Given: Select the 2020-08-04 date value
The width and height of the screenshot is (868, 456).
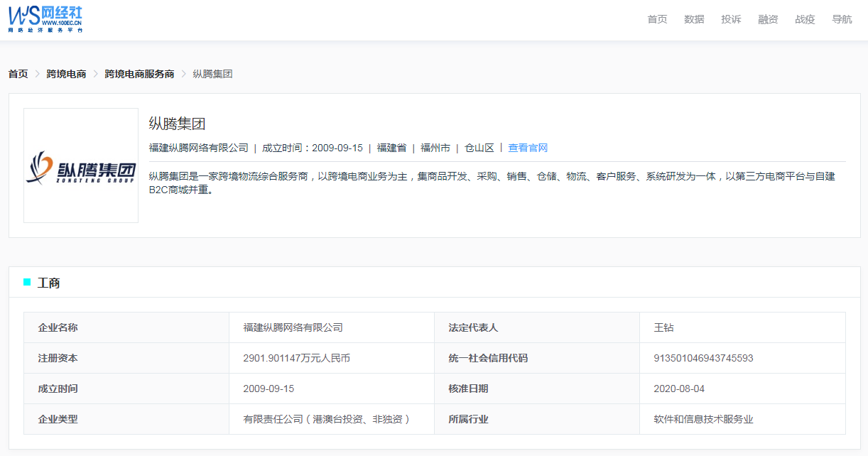Looking at the screenshot, I should click(679, 389).
